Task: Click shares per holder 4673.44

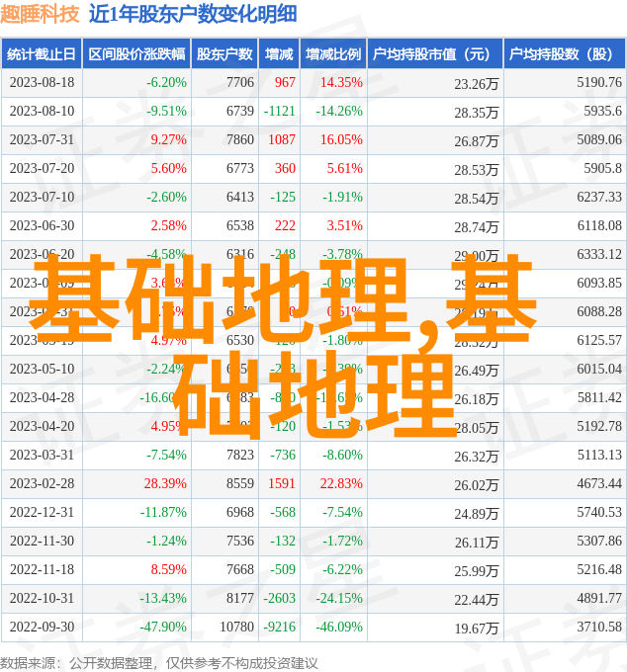Action: pyautogui.click(x=599, y=484)
